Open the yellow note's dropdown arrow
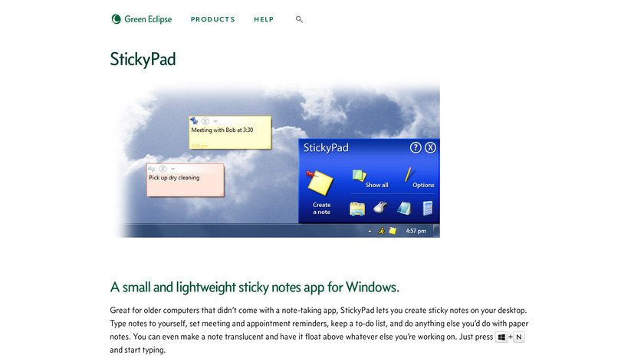 [215, 122]
